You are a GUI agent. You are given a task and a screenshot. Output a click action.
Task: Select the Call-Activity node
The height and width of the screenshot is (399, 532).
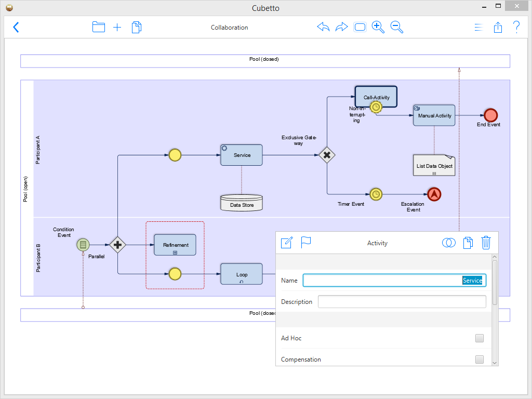click(376, 97)
